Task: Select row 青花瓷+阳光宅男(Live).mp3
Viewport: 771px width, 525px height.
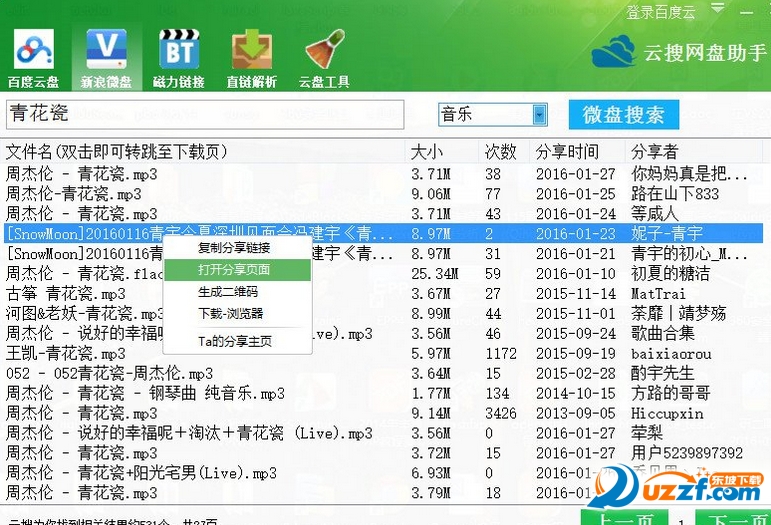Action: (384, 473)
